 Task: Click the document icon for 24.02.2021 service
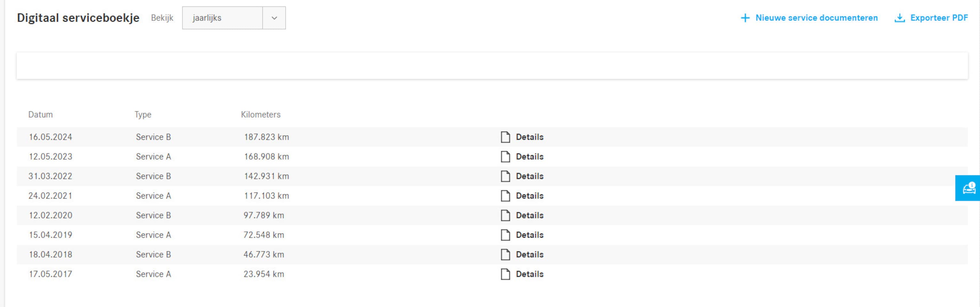(x=505, y=196)
